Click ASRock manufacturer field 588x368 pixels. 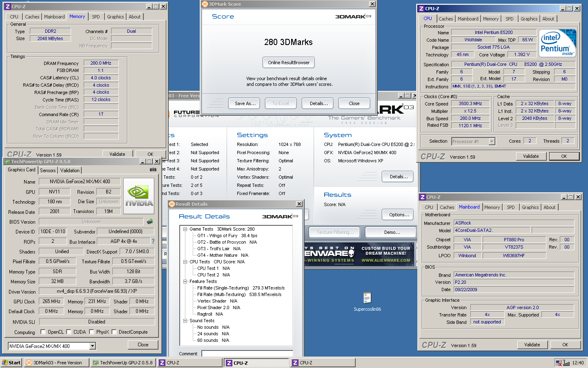pyautogui.click(x=514, y=223)
